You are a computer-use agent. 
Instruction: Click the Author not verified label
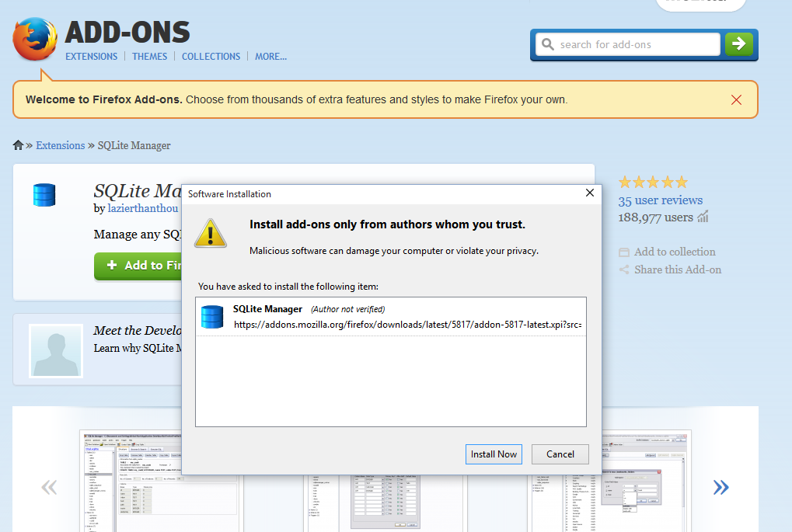pyautogui.click(x=348, y=309)
